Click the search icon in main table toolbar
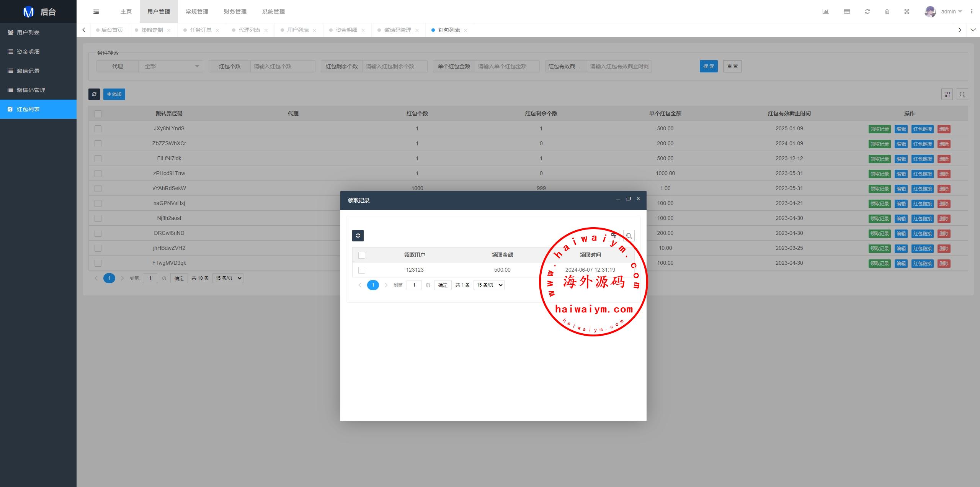Screen dimensions: 980x487 click(962, 94)
